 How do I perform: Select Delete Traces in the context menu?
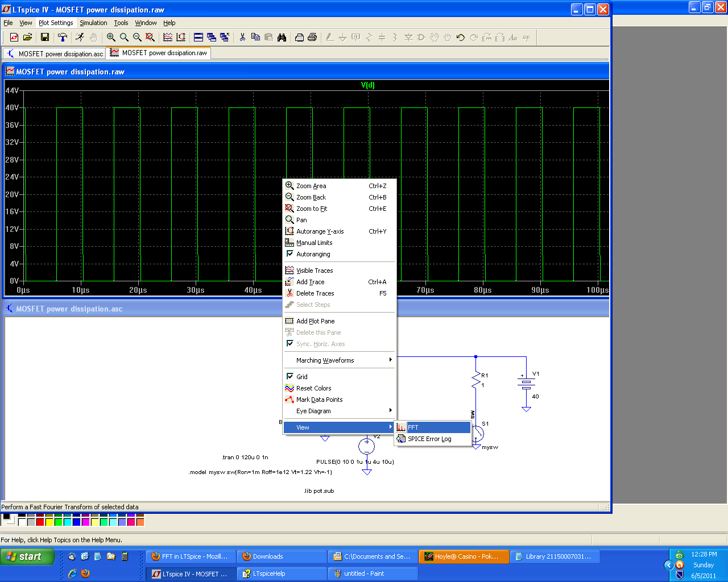pos(339,293)
